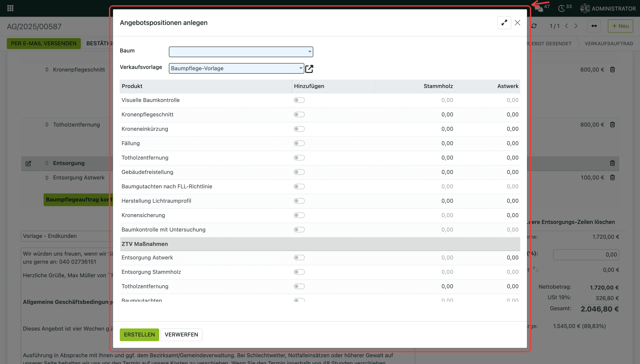Open the activities clock icon
The width and height of the screenshot is (640, 364).
tap(561, 8)
